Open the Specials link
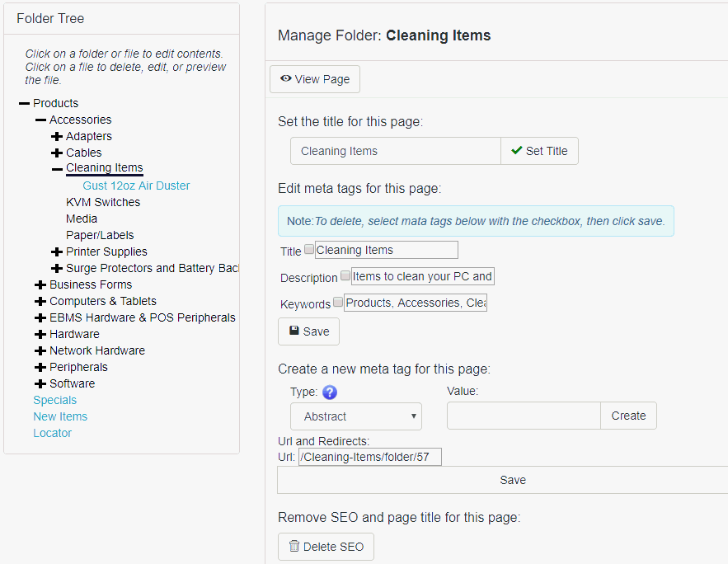The image size is (728, 564). (x=54, y=400)
